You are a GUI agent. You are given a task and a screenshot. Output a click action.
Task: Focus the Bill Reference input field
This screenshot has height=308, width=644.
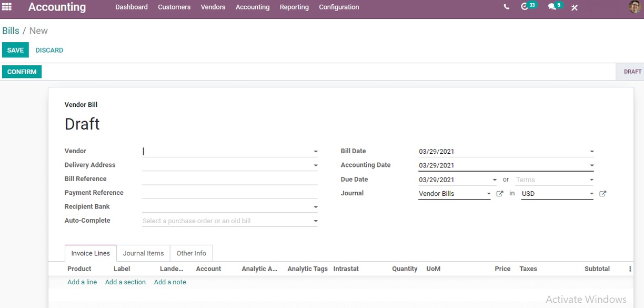[230, 179]
